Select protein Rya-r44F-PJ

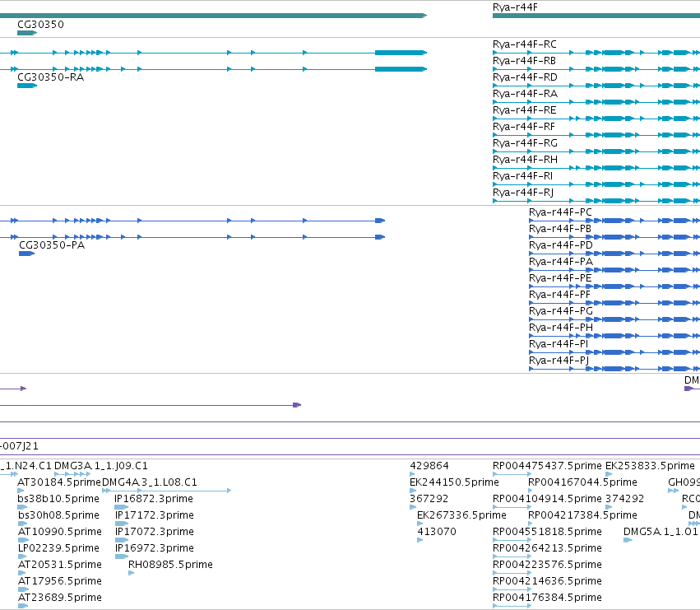[559, 361]
